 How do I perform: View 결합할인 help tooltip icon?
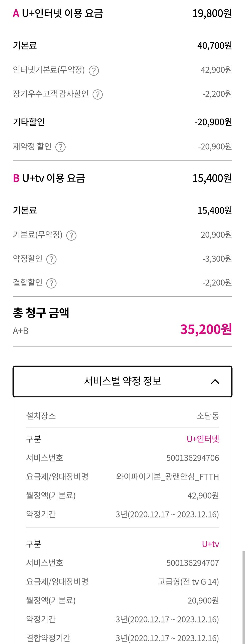51,283
